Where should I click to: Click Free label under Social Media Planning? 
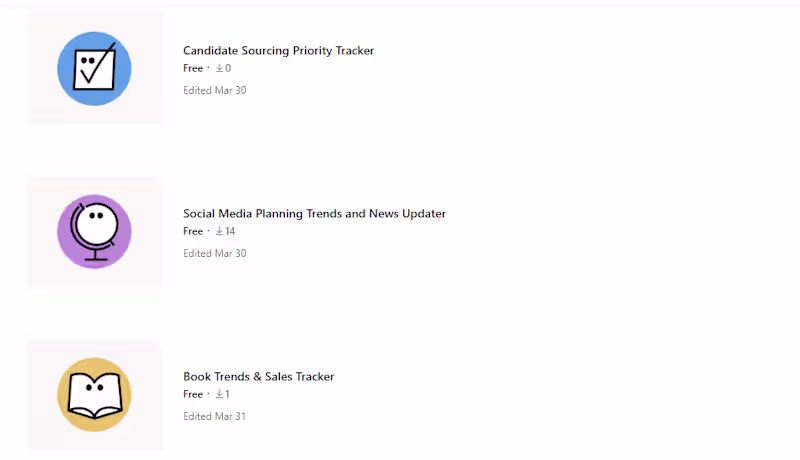(192, 231)
